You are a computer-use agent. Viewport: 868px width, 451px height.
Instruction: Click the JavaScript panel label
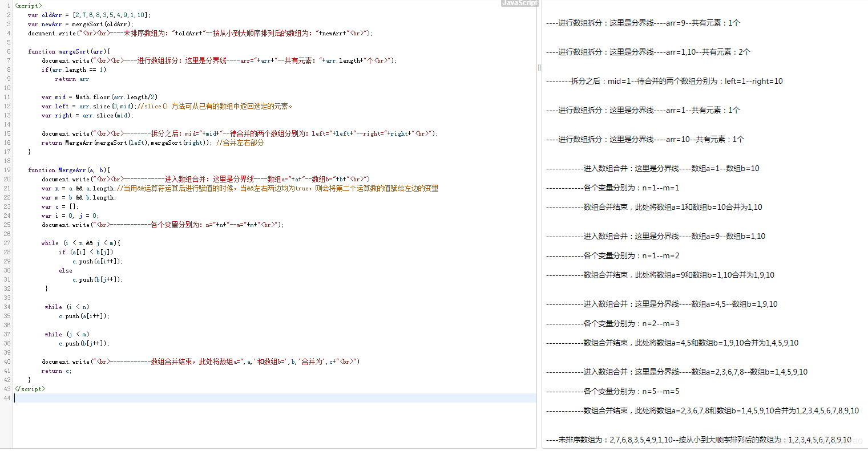coord(519,3)
